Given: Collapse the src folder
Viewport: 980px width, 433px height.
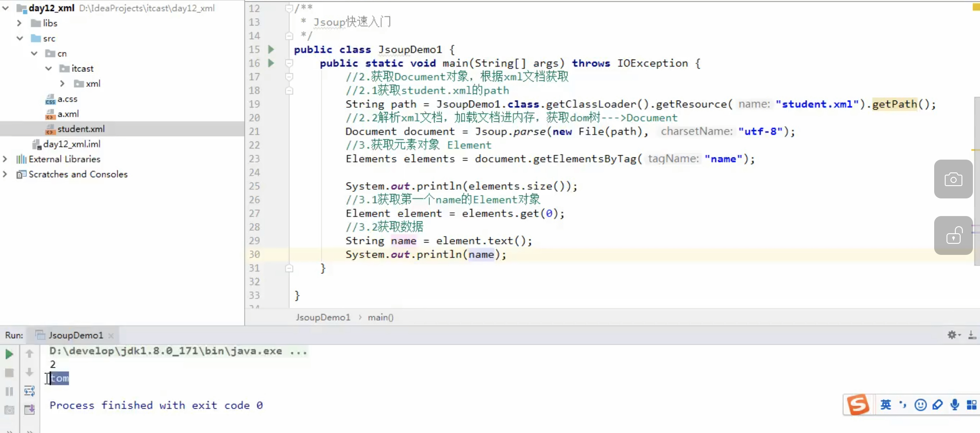Looking at the screenshot, I should tap(19, 38).
